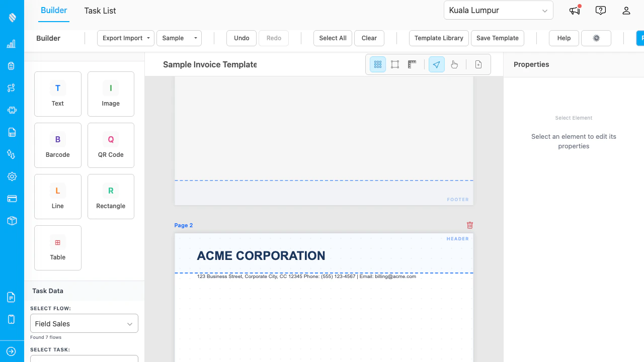
Task: Switch to the Task List tab
Action: coord(100,11)
